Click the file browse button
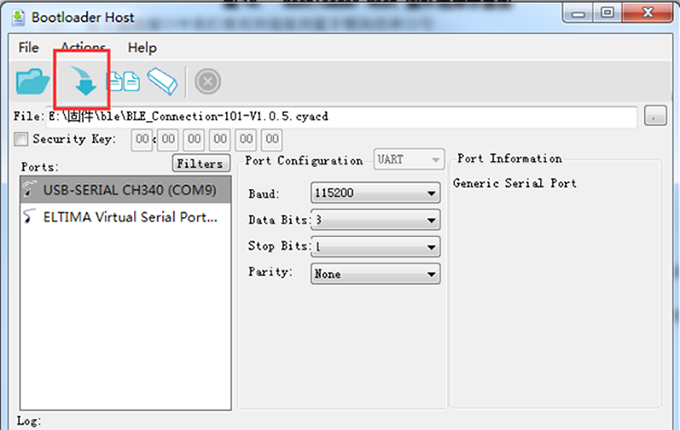680x430 pixels. point(655,116)
